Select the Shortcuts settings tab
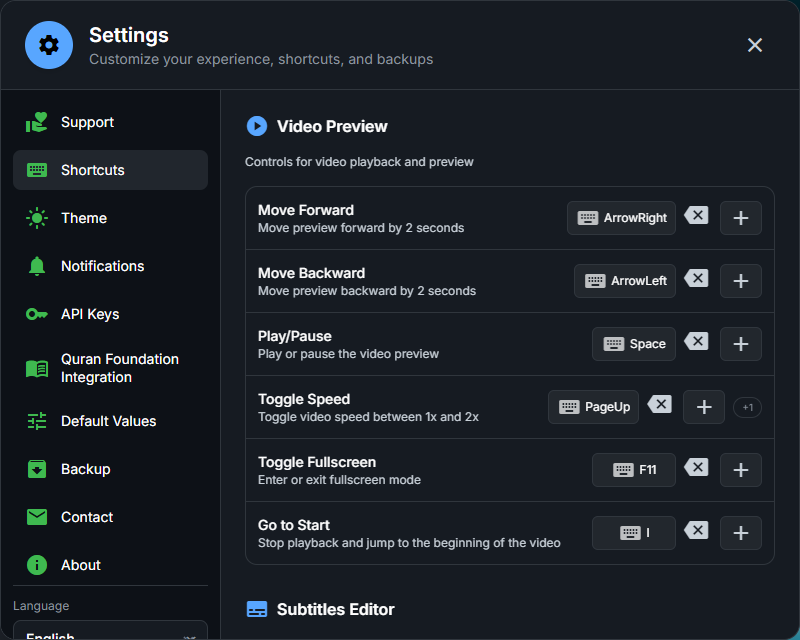Image resolution: width=800 pixels, height=640 pixels. click(x=110, y=170)
